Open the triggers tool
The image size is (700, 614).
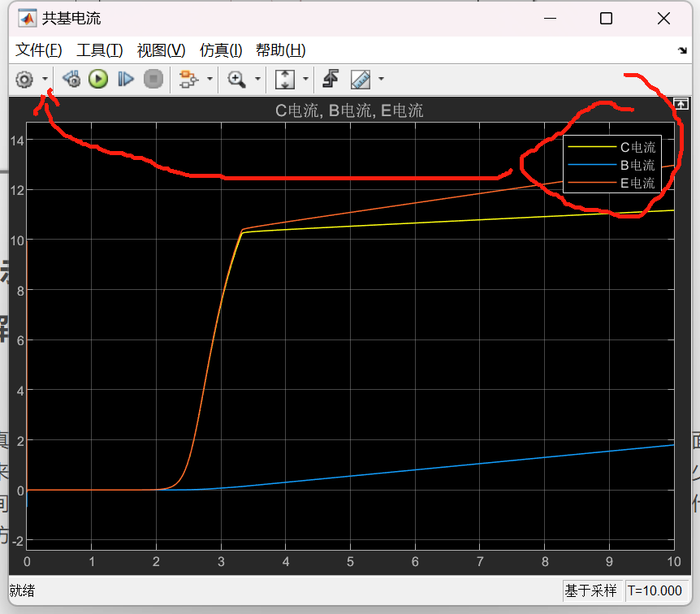tap(331, 79)
